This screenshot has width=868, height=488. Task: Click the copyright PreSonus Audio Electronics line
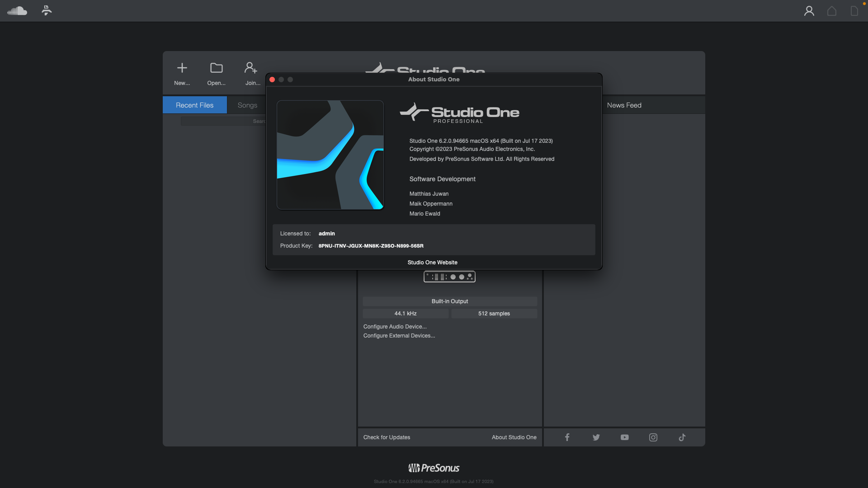472,149
